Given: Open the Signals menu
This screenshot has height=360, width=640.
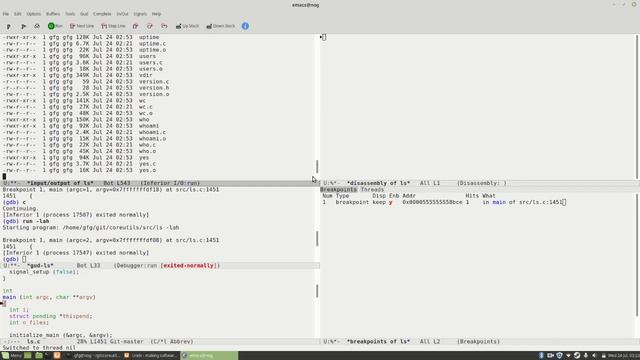Looking at the screenshot, I should tap(140, 14).
